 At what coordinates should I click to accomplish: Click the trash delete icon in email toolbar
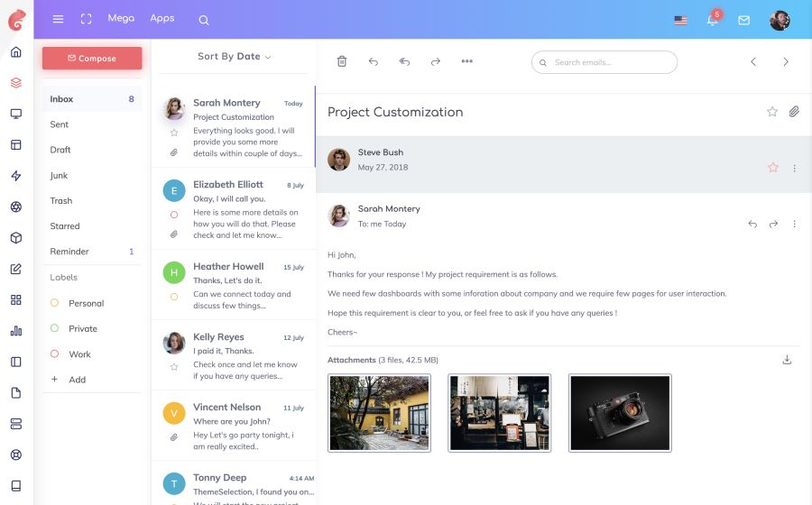click(x=342, y=61)
